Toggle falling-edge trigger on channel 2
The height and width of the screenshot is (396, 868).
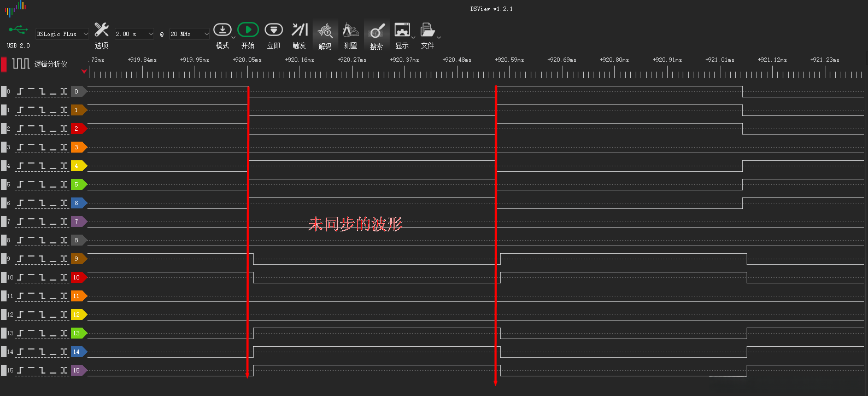(x=42, y=129)
